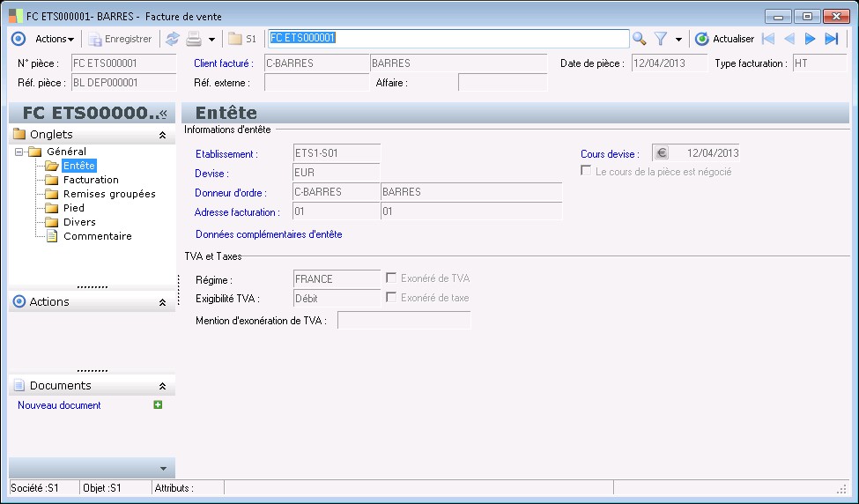The width and height of the screenshot is (859, 504).
Task: Collapse the Documents section in sidebar
Action: click(162, 386)
